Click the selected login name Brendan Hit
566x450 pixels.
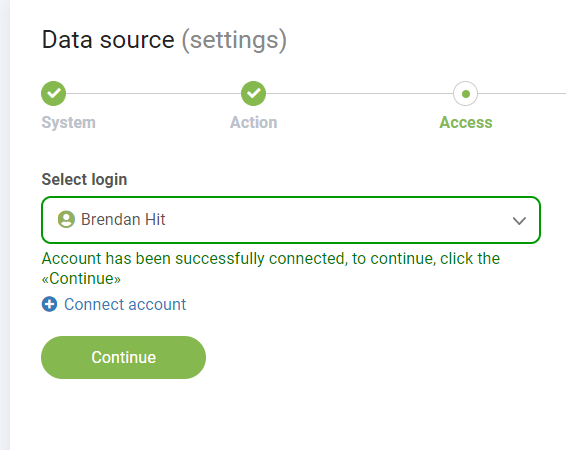coord(123,219)
